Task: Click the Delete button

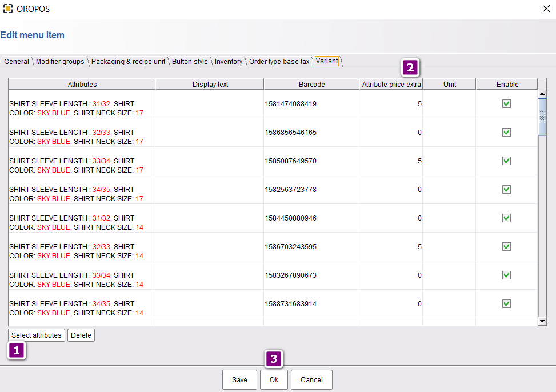Action: [x=81, y=335]
